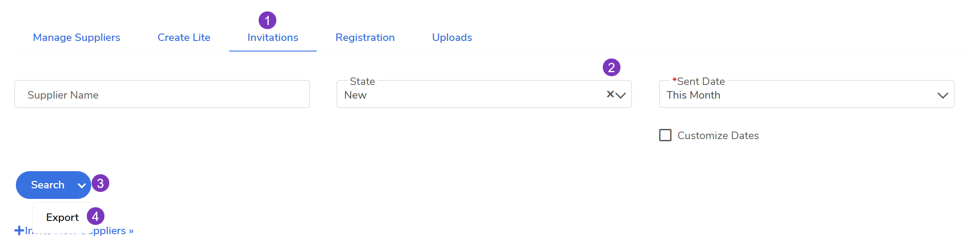Select the Invitations tab
980x246 pixels.
(273, 37)
